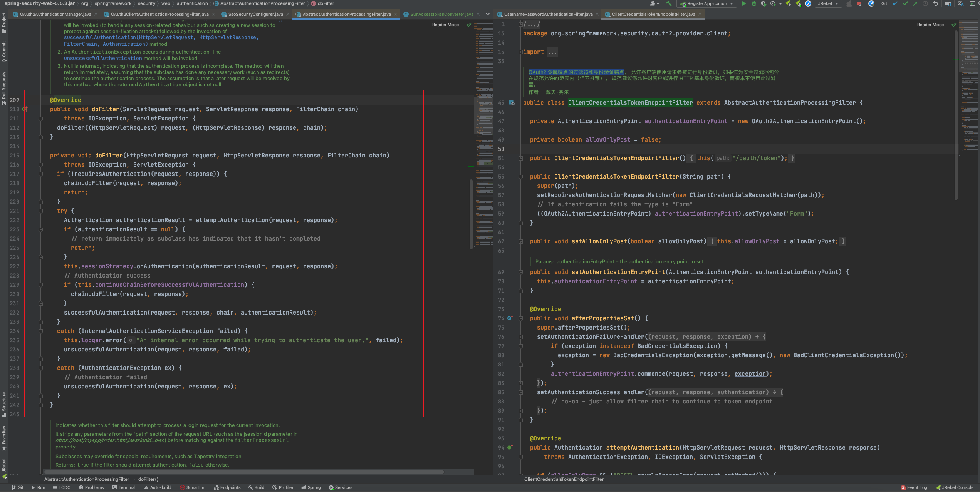Open Event Log in status bar
This screenshot has width=980, height=492.
[x=914, y=487]
